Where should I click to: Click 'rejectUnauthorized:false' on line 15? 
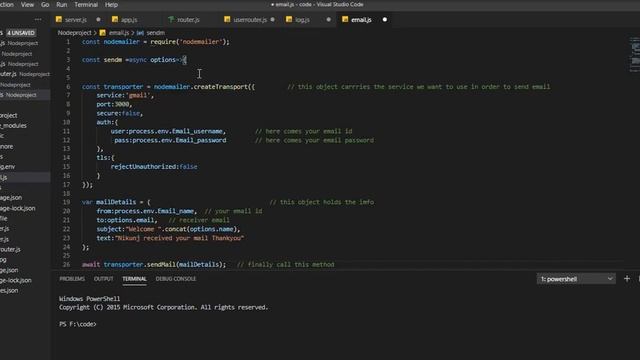click(154, 167)
